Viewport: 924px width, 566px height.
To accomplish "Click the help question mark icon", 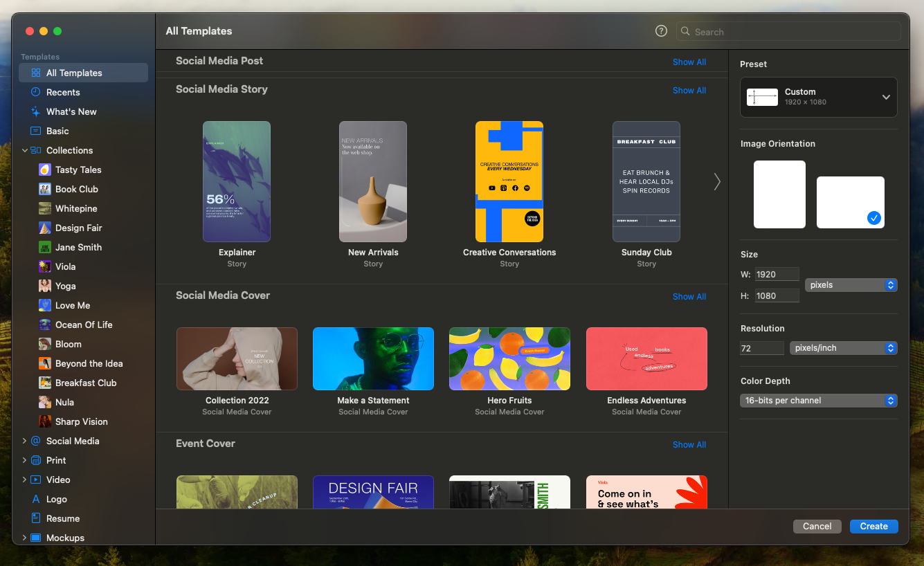I will [x=661, y=31].
